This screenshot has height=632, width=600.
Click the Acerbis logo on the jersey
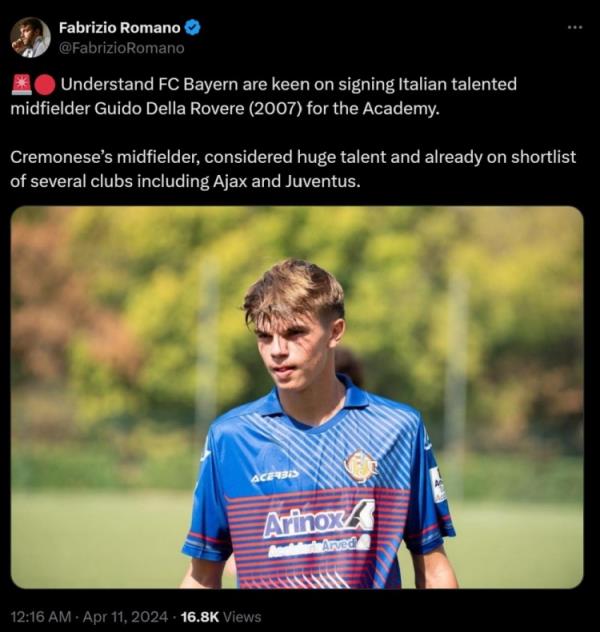tap(274, 476)
